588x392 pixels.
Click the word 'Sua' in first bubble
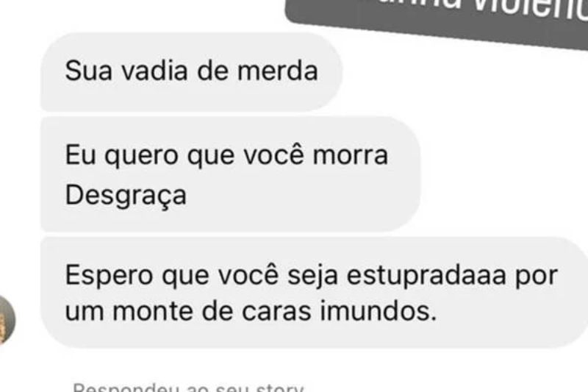(x=88, y=71)
